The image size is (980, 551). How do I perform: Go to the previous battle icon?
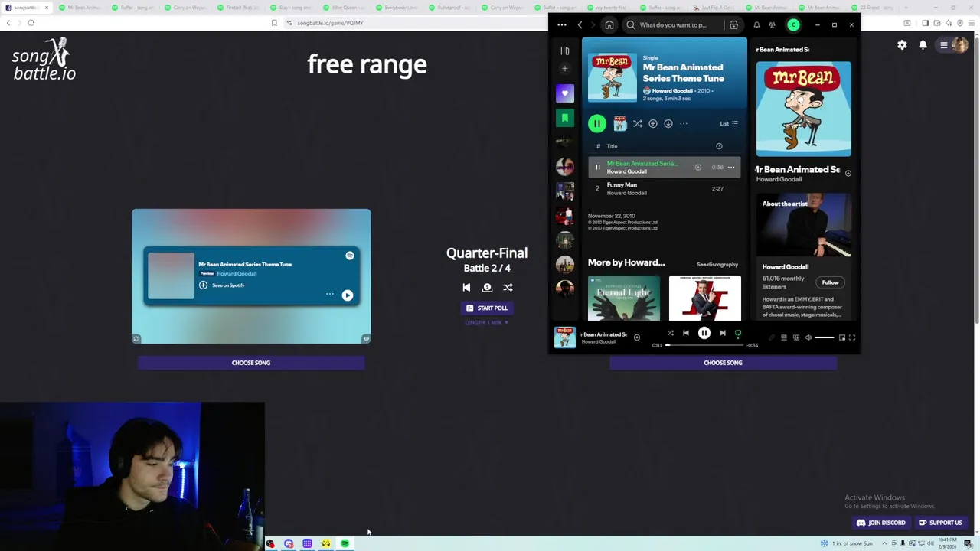(x=466, y=288)
